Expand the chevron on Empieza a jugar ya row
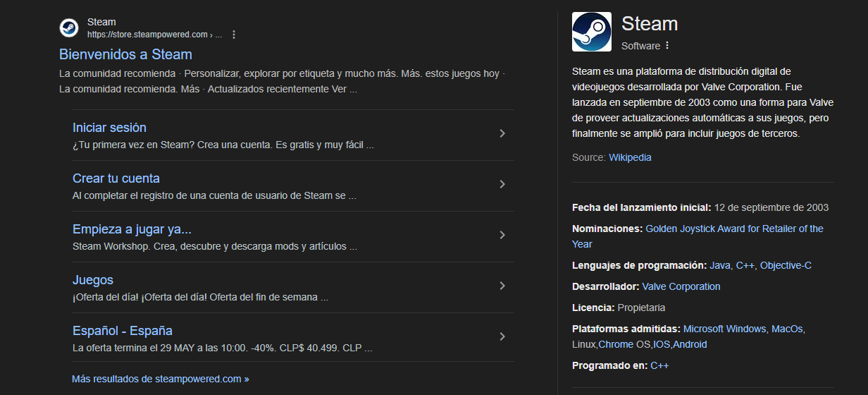Viewport: 868px width, 395px height. [x=502, y=235]
